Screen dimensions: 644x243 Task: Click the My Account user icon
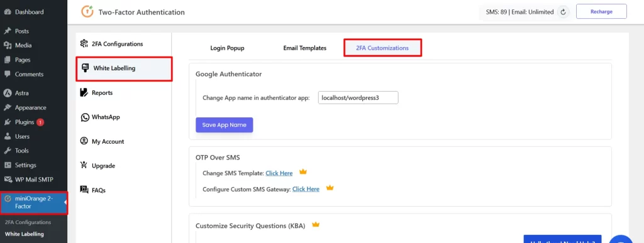tap(84, 141)
